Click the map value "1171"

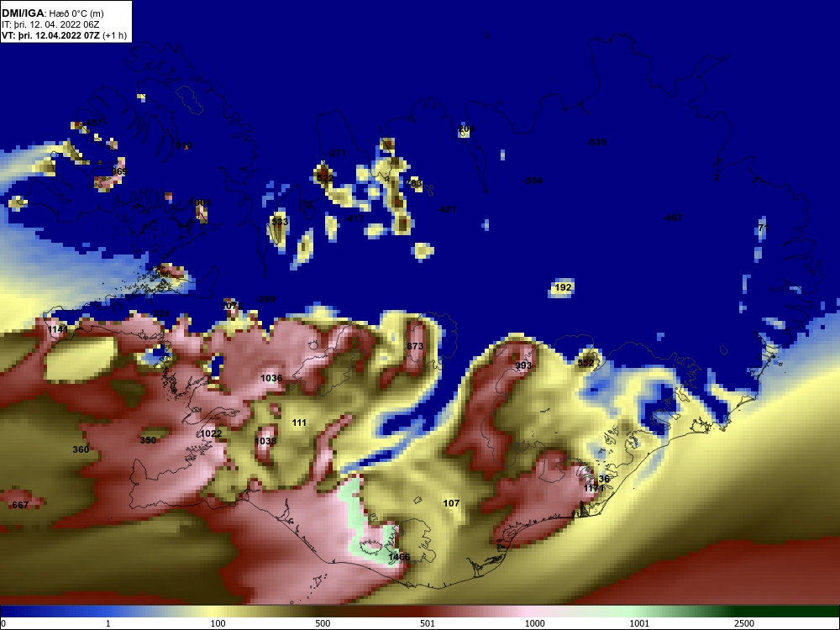[594, 488]
